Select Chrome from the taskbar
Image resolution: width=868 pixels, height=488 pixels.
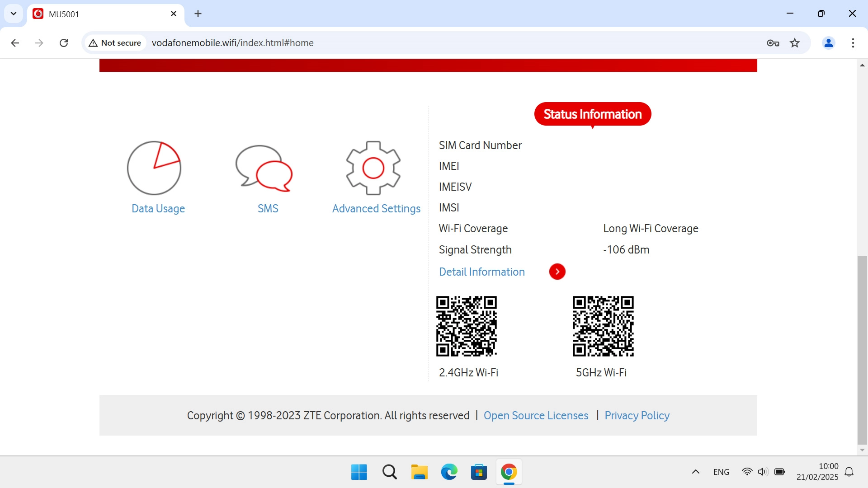point(509,471)
